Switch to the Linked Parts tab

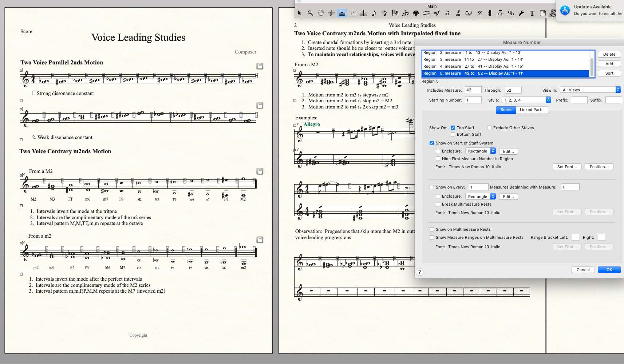click(531, 110)
